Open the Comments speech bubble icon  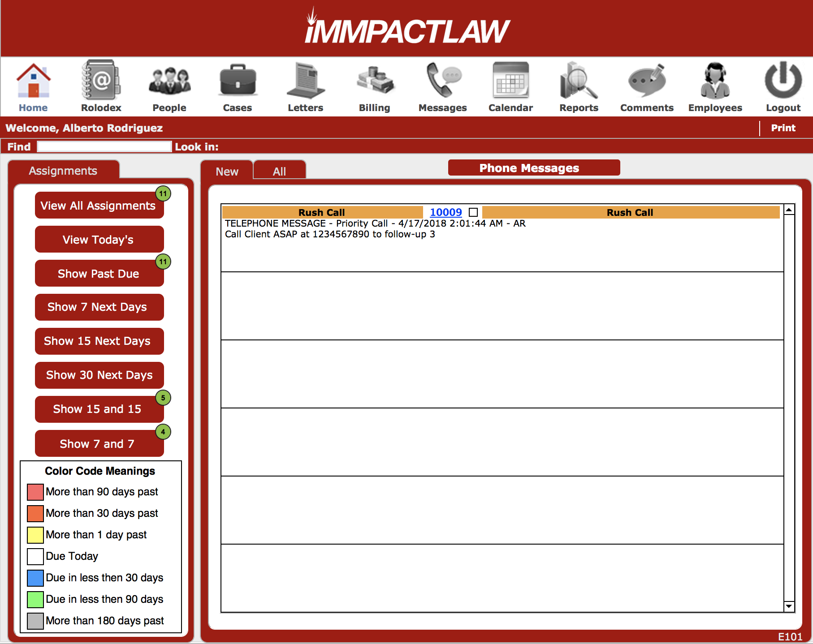[647, 81]
